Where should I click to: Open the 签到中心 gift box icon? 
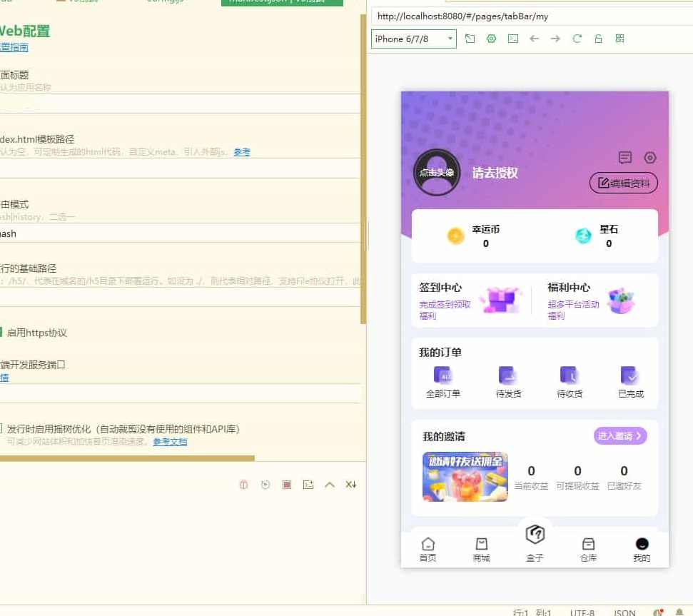[x=500, y=298]
